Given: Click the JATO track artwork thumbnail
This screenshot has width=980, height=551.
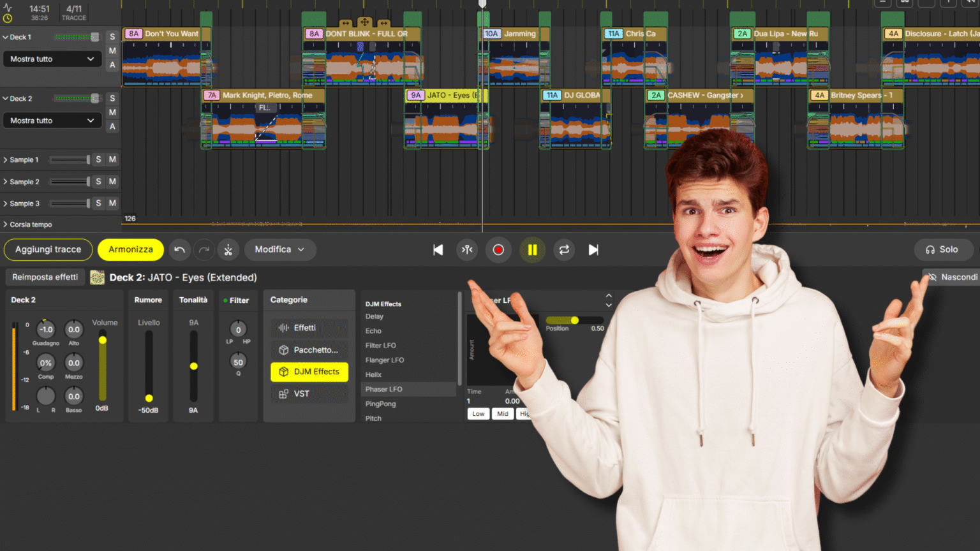Looking at the screenshot, I should (x=97, y=277).
